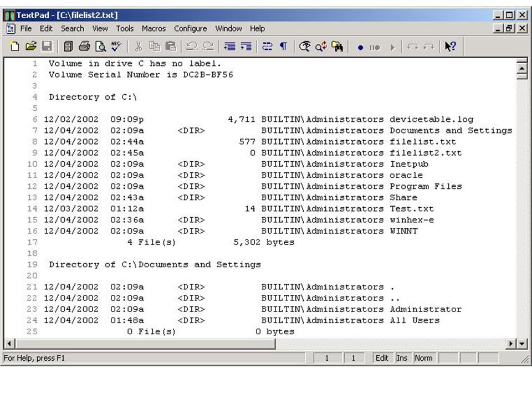Click 'WINNT' on line 16

[404, 231]
